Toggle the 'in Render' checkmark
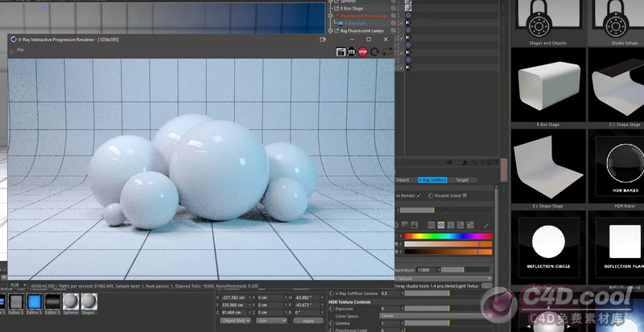The width and height of the screenshot is (644, 332). click(x=419, y=195)
